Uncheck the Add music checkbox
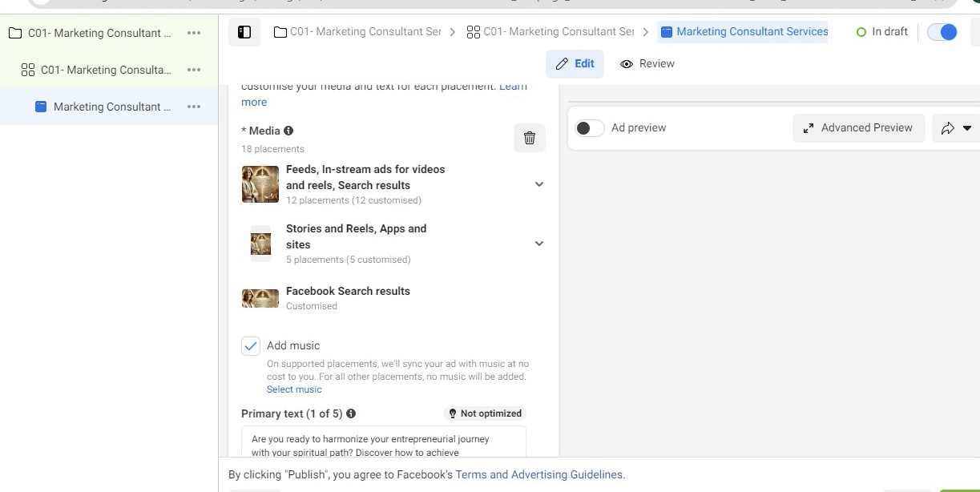The height and width of the screenshot is (492, 980). tap(250, 345)
